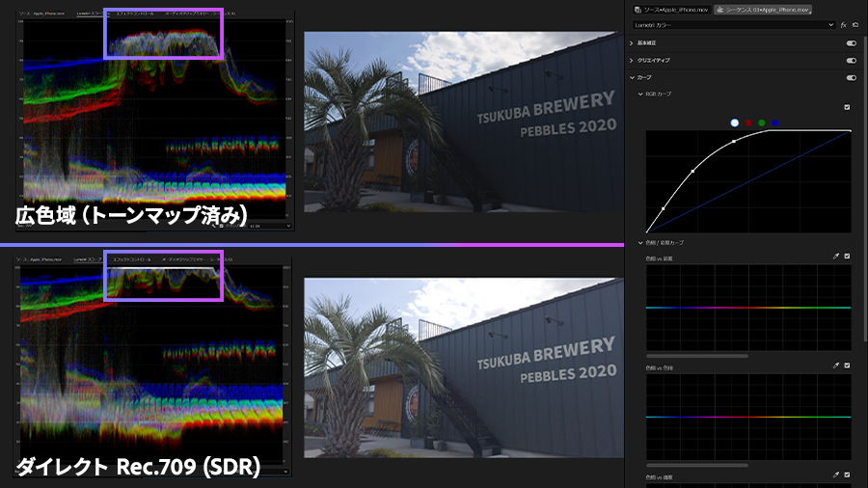
Task: Collapse the 色相 / 彩度カーブ subsection
Action: pyautogui.click(x=640, y=242)
